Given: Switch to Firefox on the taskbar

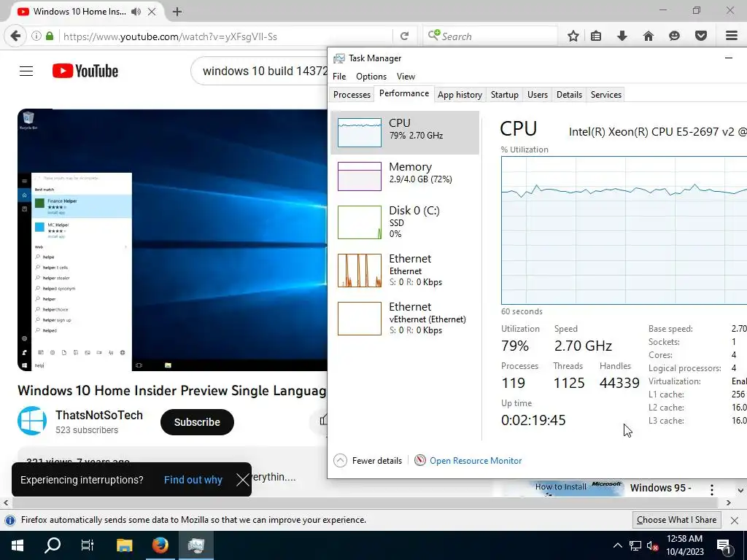Looking at the screenshot, I should [x=160, y=545].
